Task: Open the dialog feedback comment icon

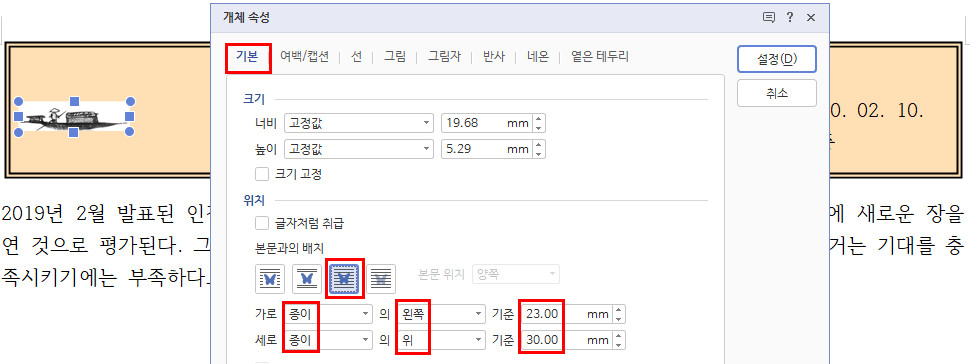Action: [x=769, y=18]
